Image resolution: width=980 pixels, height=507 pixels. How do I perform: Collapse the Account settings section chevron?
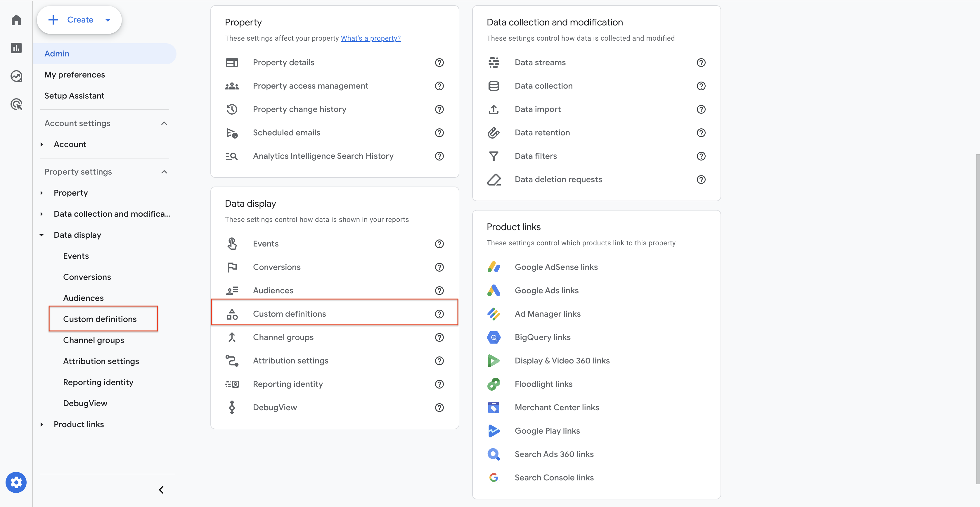tap(164, 123)
